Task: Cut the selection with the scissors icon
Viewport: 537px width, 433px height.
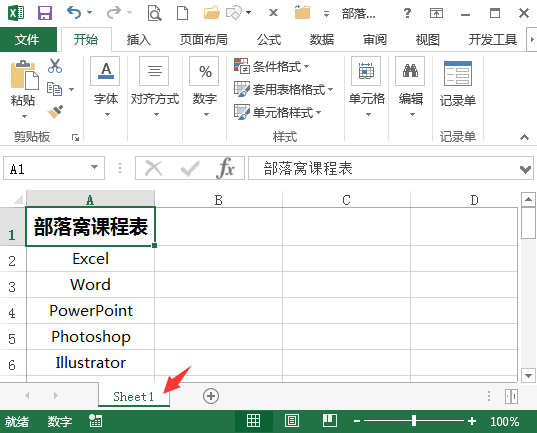Action: (x=55, y=65)
